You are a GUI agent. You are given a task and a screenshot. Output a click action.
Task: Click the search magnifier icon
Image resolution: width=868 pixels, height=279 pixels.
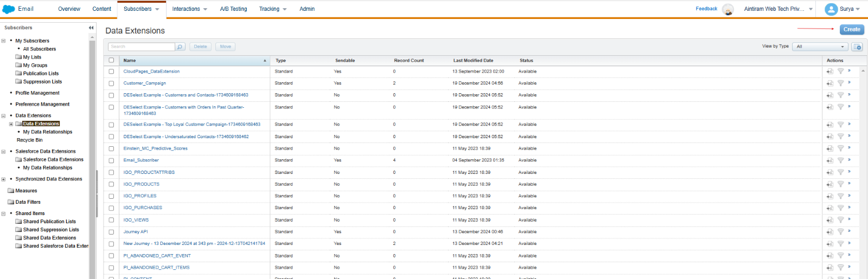point(180,47)
